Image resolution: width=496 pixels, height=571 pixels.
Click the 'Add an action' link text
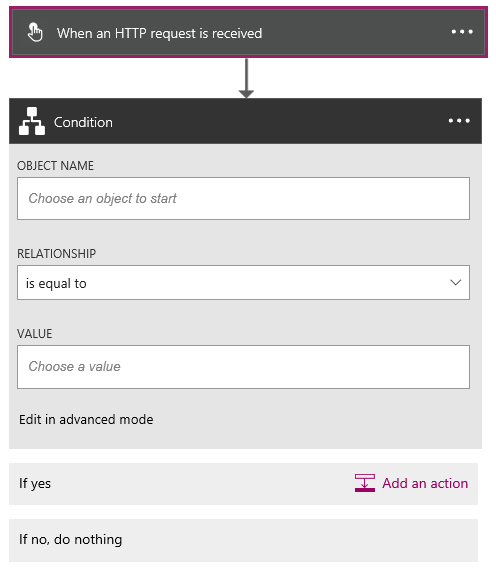click(x=425, y=483)
